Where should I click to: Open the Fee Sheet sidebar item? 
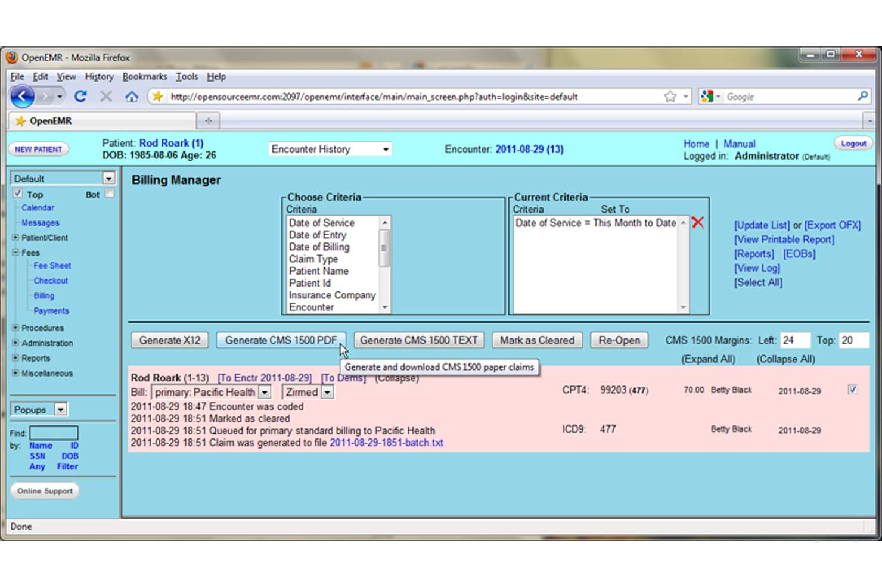coord(52,266)
